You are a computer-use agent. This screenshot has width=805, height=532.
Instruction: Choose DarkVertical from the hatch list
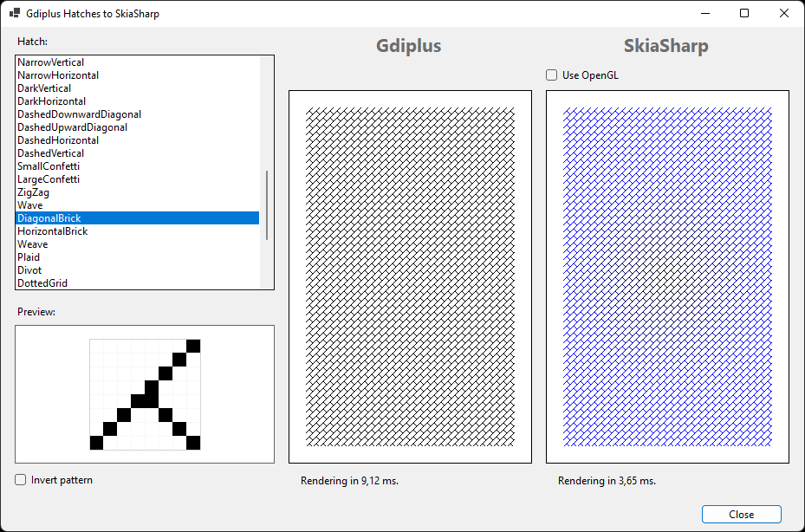(137, 88)
